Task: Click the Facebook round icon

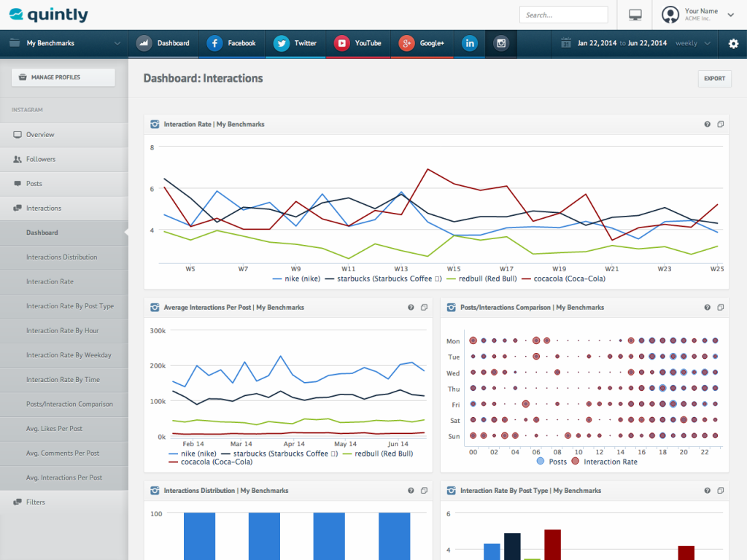Action: 215,43
